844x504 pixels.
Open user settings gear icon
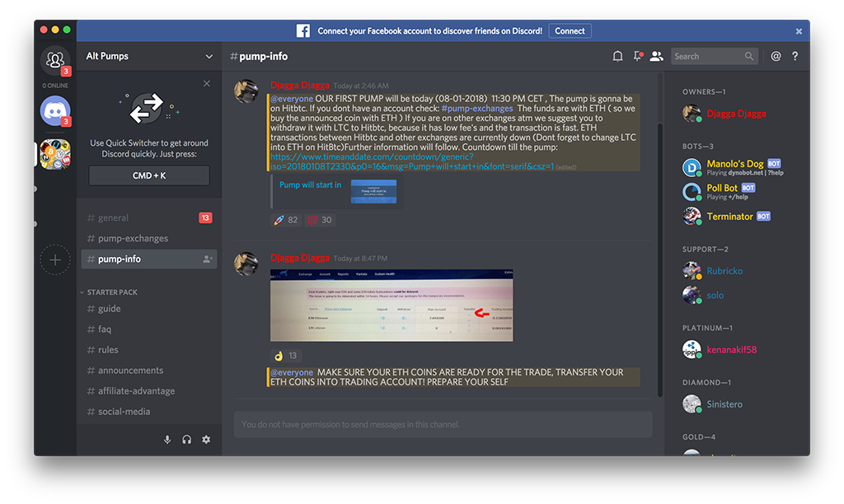pos(206,440)
